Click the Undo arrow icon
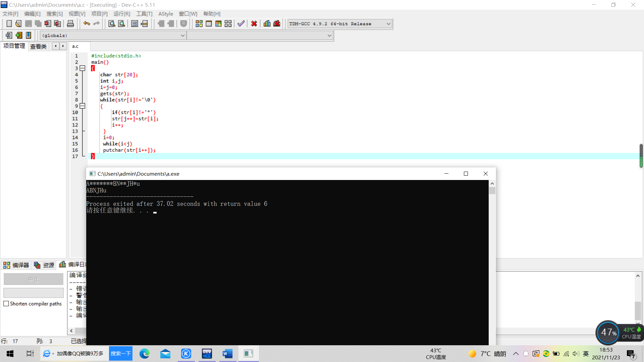Image resolution: width=644 pixels, height=362 pixels. tap(87, 23)
